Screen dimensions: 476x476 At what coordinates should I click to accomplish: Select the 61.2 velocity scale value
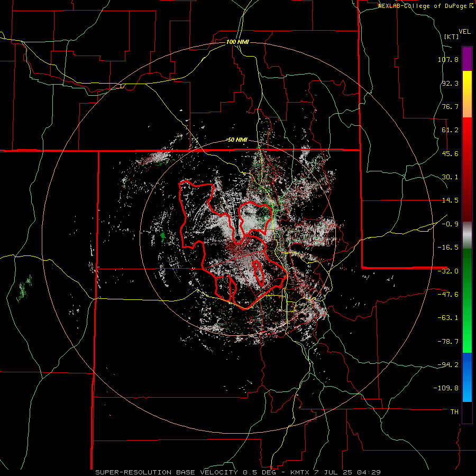click(x=450, y=130)
